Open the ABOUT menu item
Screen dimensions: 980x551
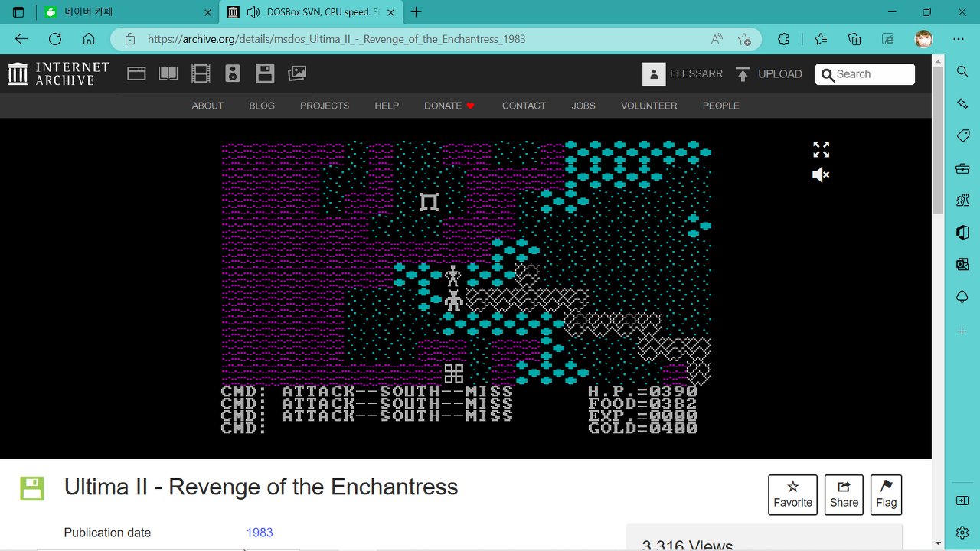coord(207,106)
